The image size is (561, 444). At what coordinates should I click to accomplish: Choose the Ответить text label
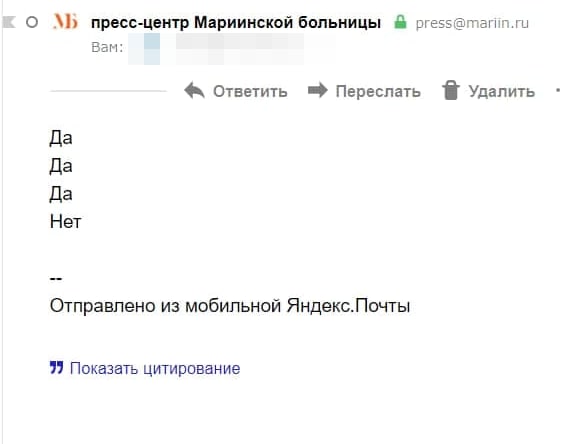click(250, 91)
